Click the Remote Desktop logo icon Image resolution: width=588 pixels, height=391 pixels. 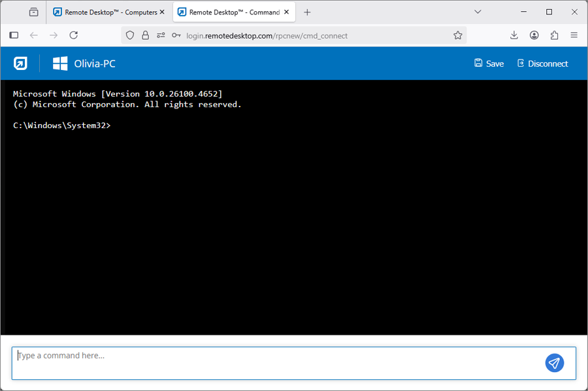(20, 63)
